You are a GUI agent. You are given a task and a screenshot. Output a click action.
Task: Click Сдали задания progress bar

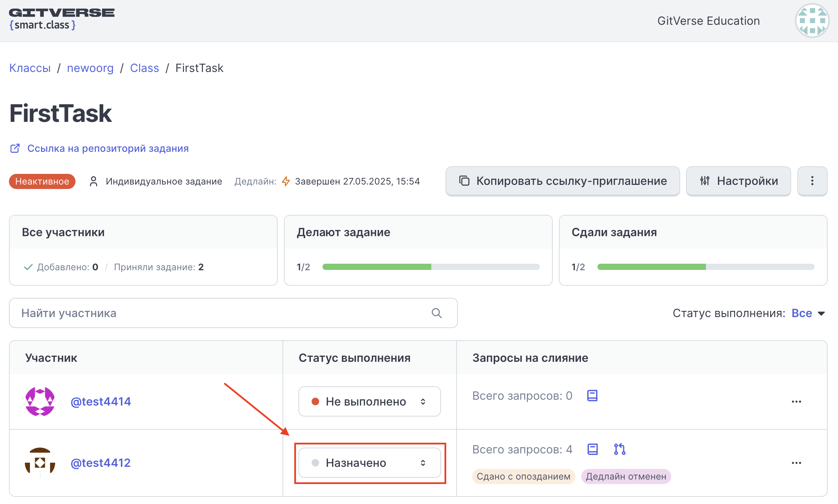[706, 267]
